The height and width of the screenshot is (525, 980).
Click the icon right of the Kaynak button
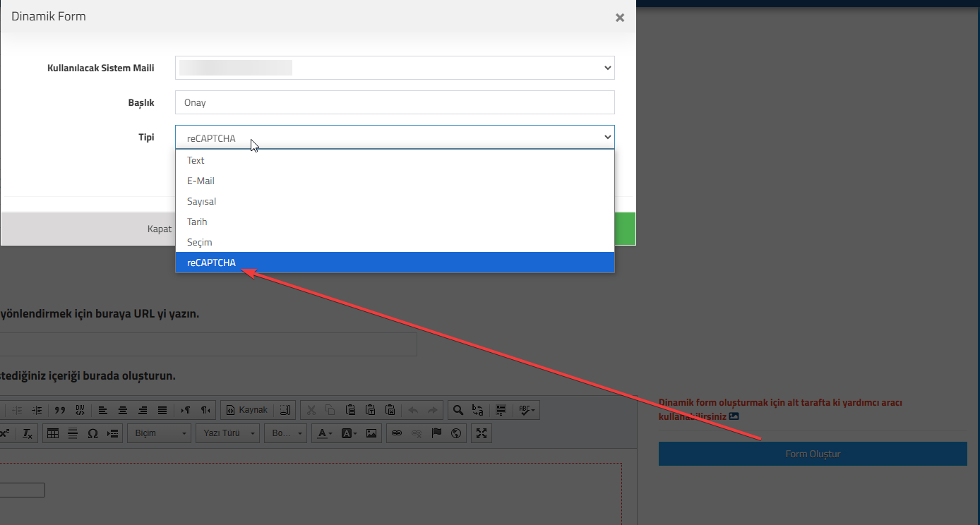tap(285, 410)
